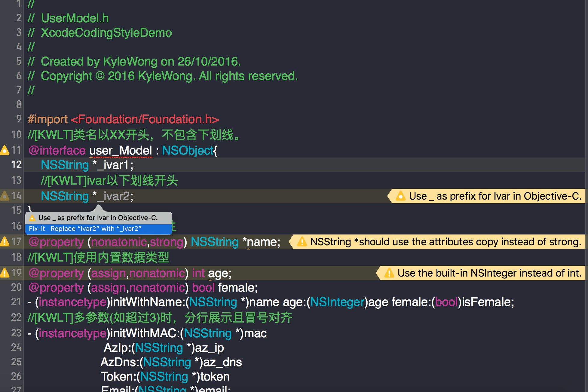Click inline warning 'Use the built-in NSInteger instead of int.'
The width and height of the screenshot is (588, 392).
point(489,273)
